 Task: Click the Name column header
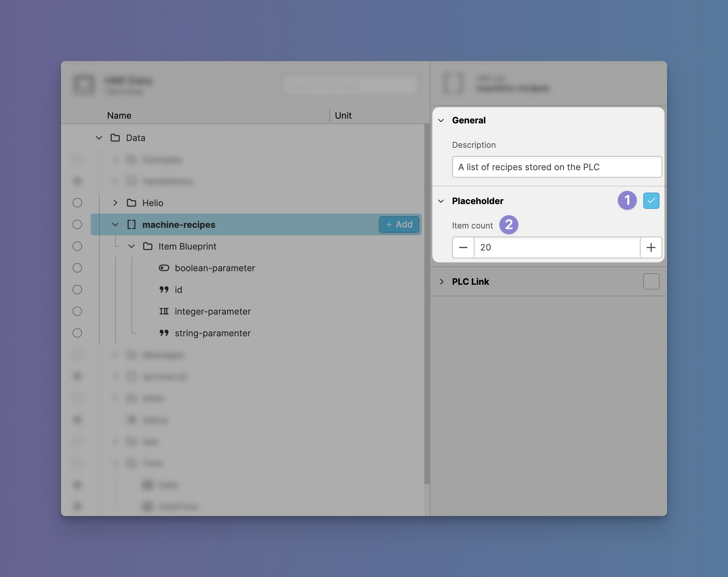(119, 116)
